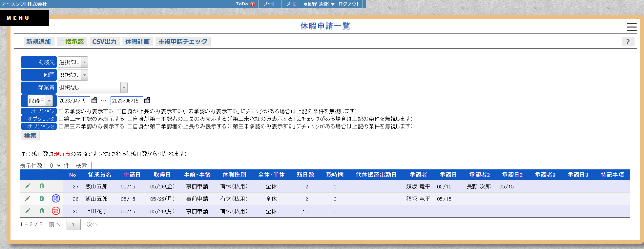The image size is (644, 249).
Task: Toggle 自身が第二承認者の上長のみ表示する checkbox
Action: pyautogui.click(x=130, y=126)
